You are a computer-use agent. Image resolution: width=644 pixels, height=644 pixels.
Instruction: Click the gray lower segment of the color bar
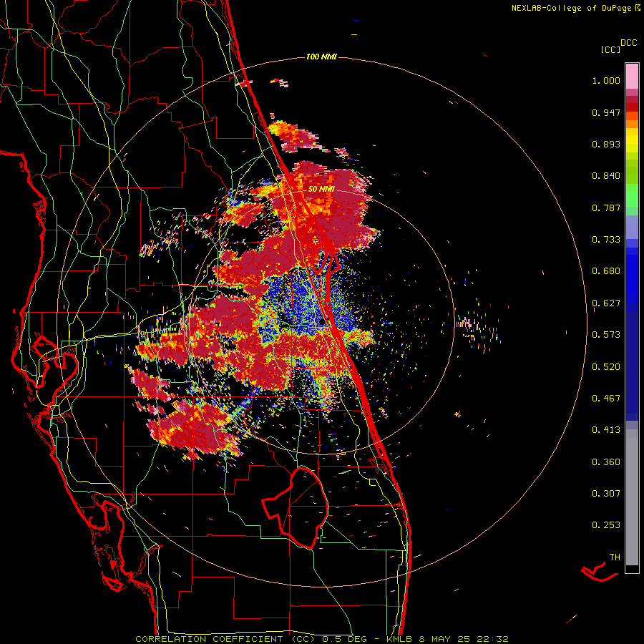pyautogui.click(x=632, y=497)
